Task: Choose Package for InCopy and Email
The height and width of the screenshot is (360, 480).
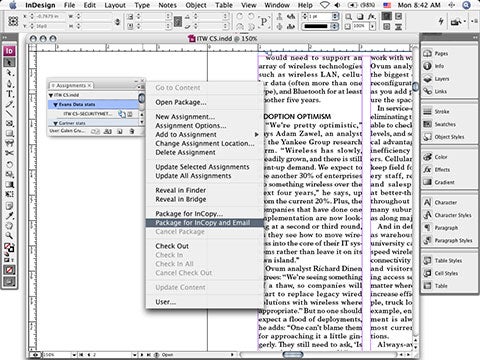Action: point(204,223)
